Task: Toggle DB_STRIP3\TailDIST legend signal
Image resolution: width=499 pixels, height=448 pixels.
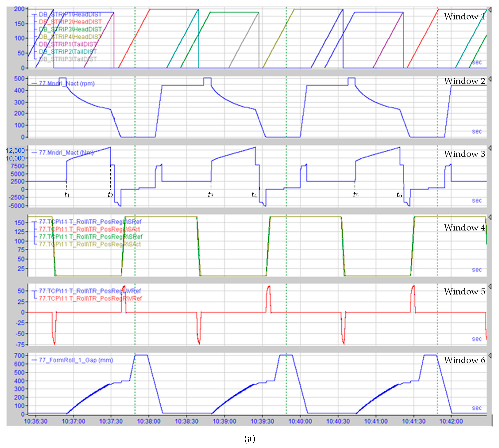Action: coord(68,59)
